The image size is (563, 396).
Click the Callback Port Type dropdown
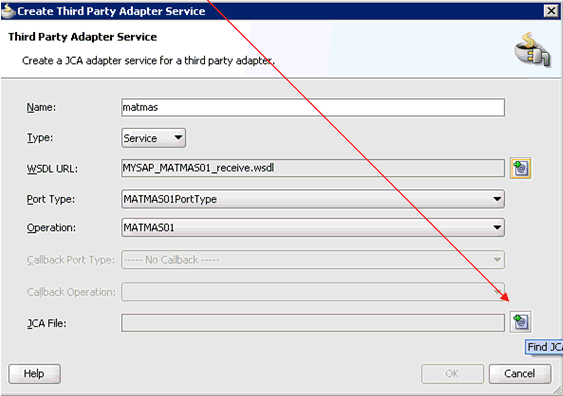[313, 260]
